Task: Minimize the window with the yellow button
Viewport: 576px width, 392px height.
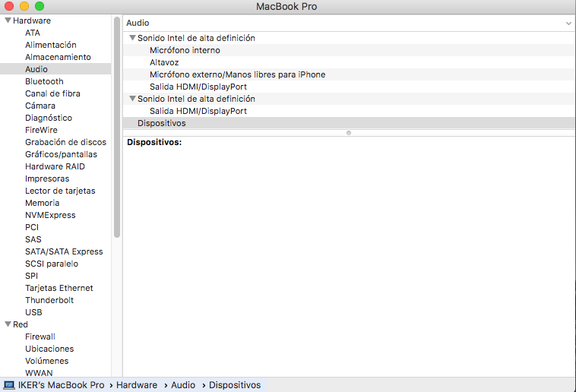Action: [x=24, y=6]
